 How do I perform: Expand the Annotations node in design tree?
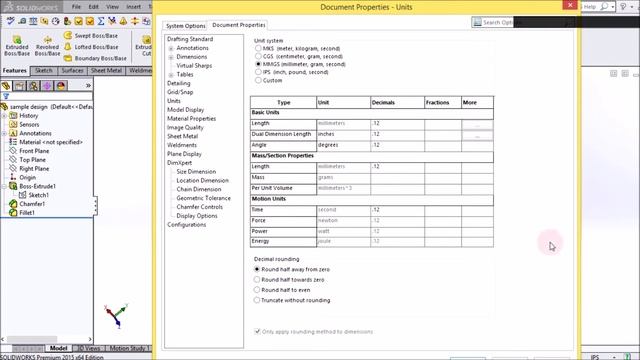(4, 133)
